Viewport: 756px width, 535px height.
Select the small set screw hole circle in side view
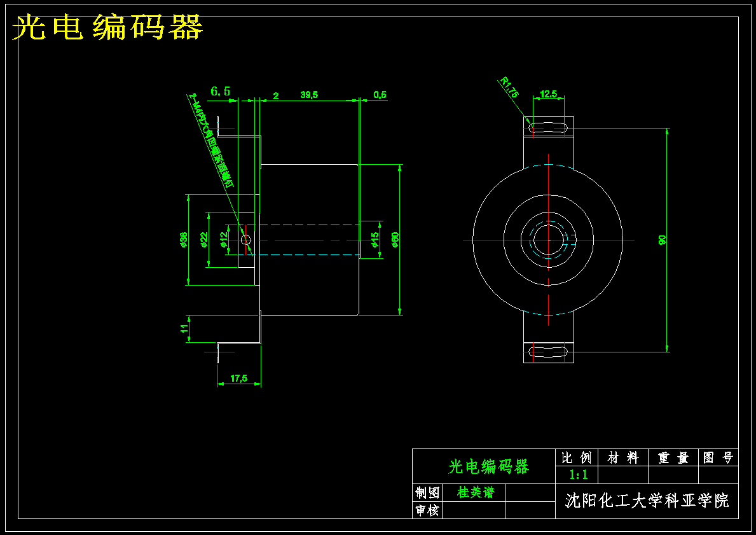pos(246,240)
